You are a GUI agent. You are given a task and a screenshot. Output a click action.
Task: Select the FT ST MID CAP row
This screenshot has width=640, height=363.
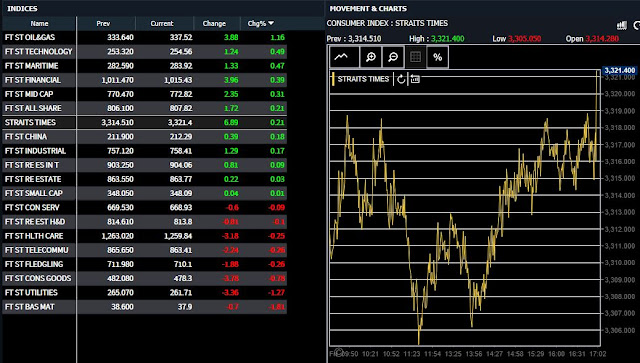(x=145, y=94)
